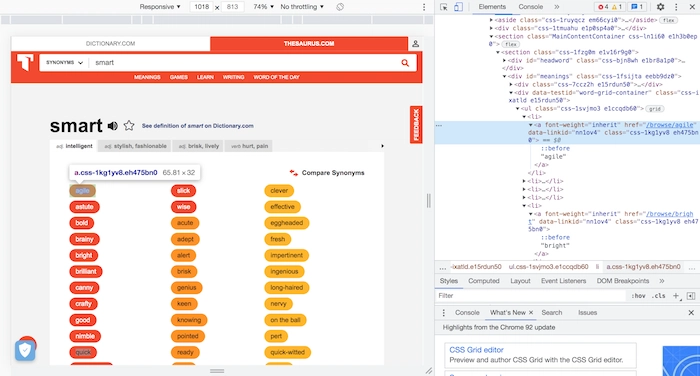Click the brilliant synonym pill

pyautogui.click(x=86, y=272)
